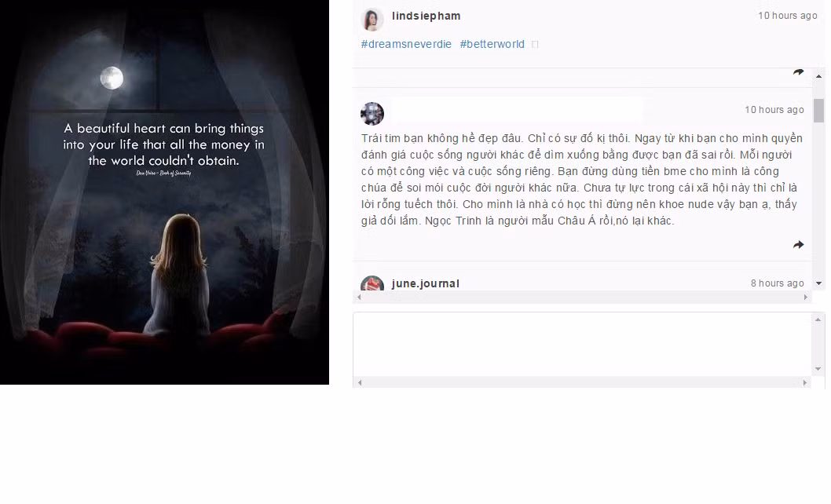Viewport: 831px width, 504px height.
Task: Open the #betterworld hashtag
Action: pos(492,44)
